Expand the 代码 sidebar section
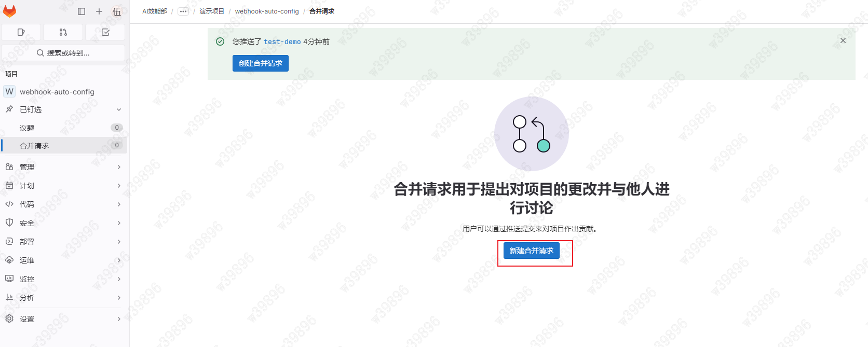 click(x=63, y=204)
